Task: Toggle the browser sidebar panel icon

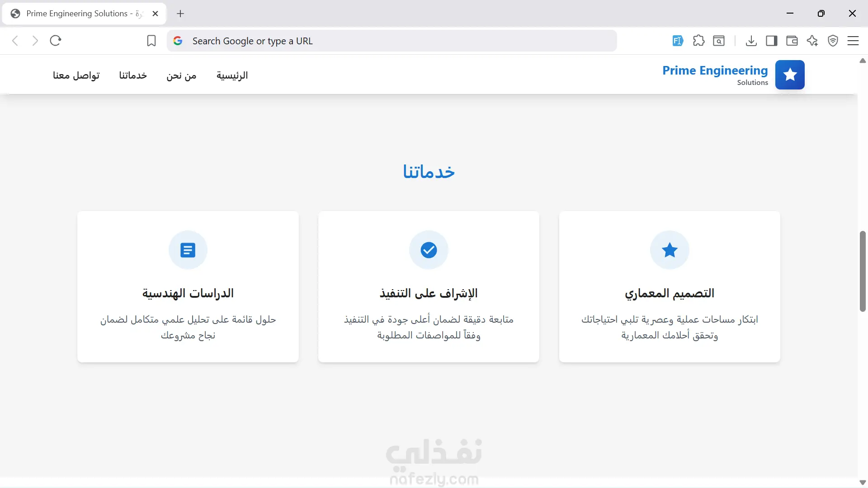Action: click(771, 41)
